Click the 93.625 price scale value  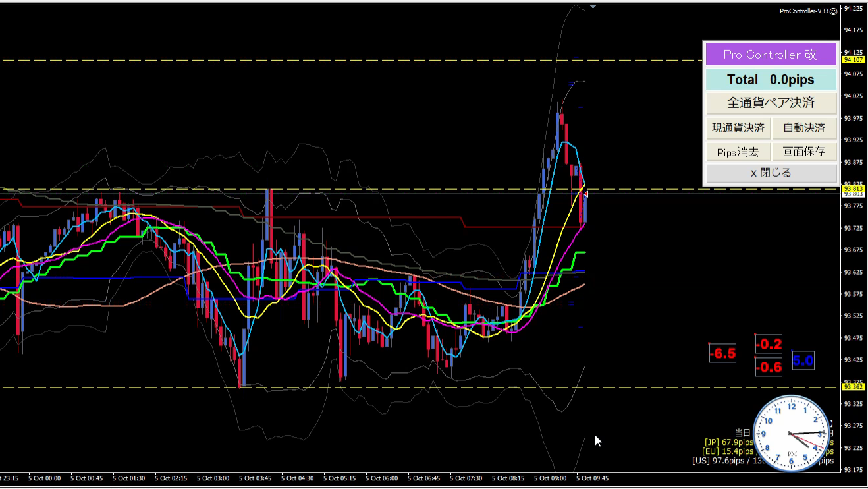(x=854, y=272)
